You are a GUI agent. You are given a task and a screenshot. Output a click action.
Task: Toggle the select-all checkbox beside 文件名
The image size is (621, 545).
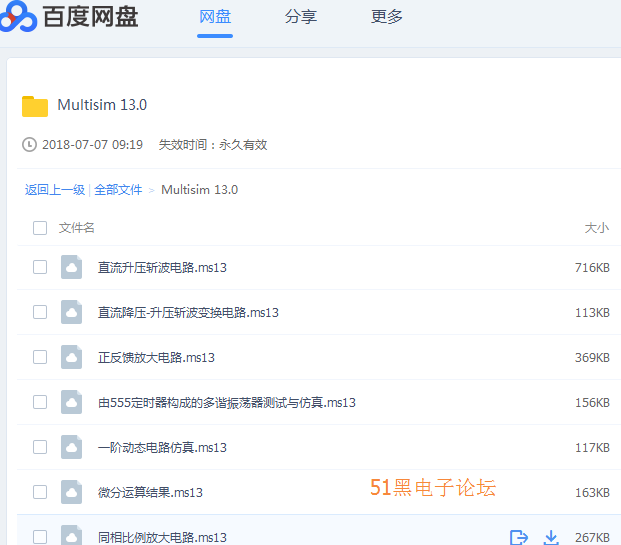point(40,228)
